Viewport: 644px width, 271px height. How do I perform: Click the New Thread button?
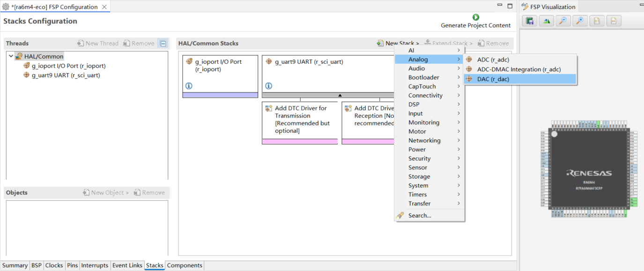coord(98,43)
